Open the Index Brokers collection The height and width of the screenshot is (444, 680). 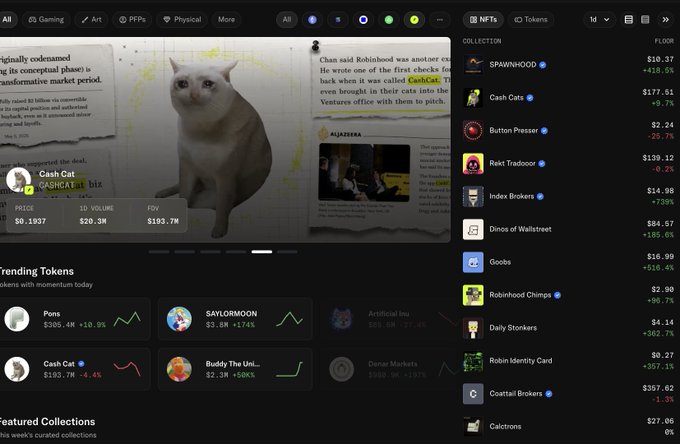click(568, 196)
